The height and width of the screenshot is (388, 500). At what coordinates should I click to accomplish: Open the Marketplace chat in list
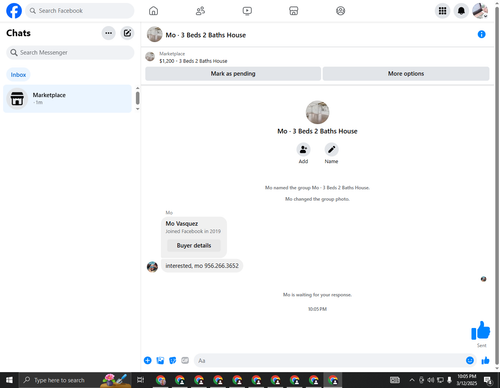tap(67, 99)
